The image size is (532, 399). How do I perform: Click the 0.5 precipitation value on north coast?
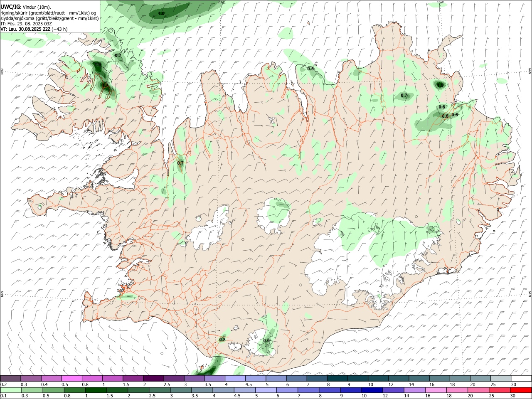click(310, 69)
